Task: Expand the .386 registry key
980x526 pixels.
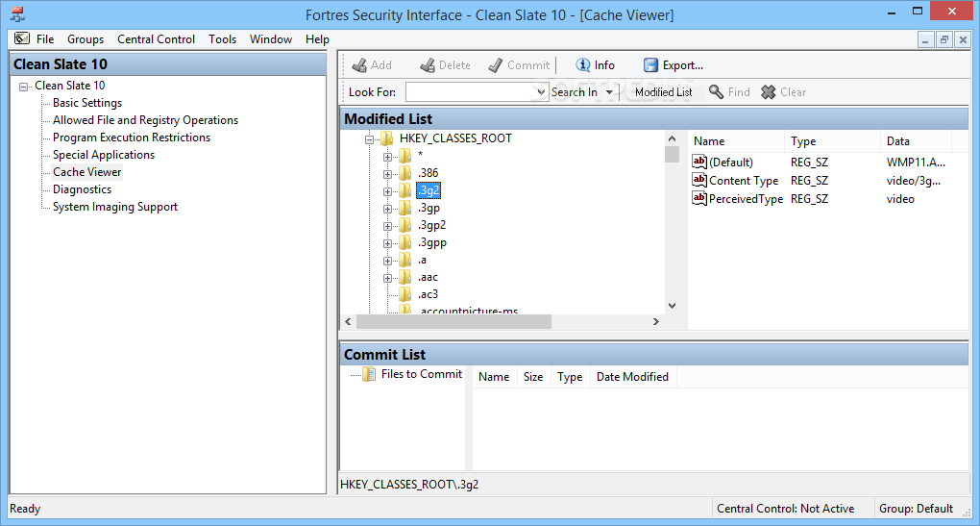Action: point(387,174)
